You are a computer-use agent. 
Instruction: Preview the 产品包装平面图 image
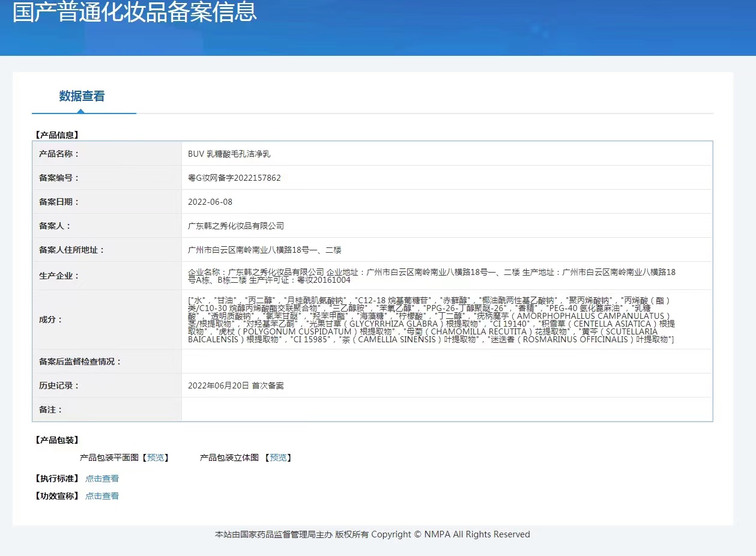tap(155, 458)
